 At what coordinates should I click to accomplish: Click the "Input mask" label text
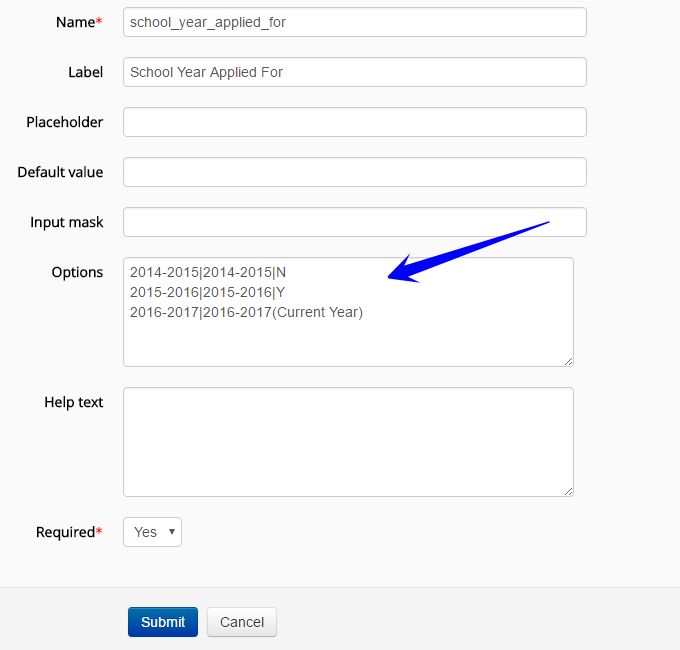click(x=66, y=222)
